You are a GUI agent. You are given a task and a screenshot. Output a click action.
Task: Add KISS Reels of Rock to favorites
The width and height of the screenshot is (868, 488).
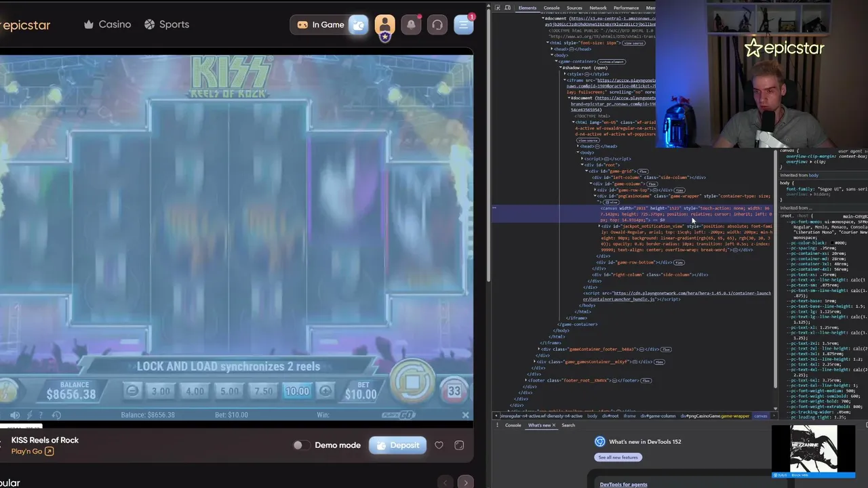click(439, 445)
